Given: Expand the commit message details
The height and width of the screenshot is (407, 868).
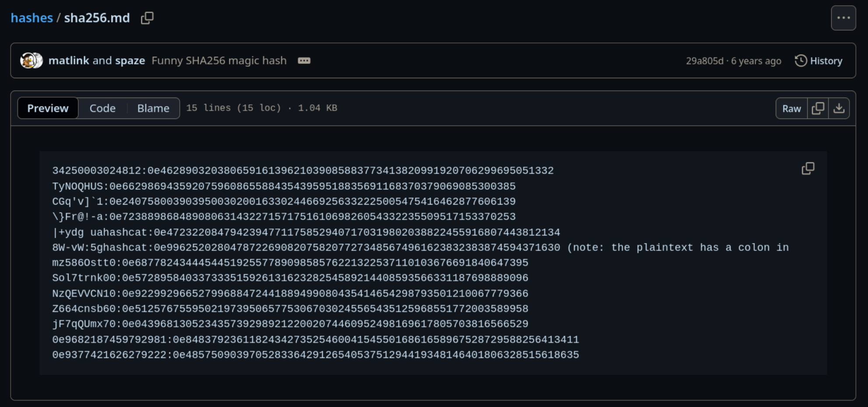Looking at the screenshot, I should [304, 61].
